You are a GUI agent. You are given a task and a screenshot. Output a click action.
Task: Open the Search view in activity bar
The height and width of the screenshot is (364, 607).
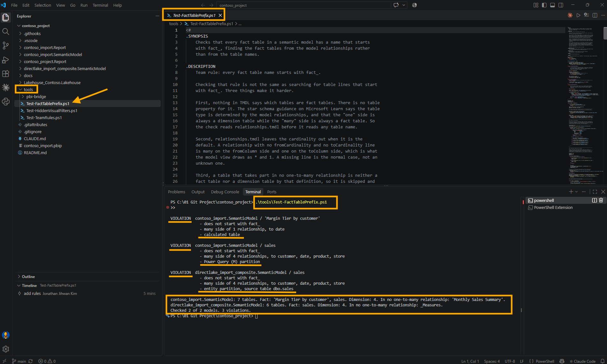6,32
